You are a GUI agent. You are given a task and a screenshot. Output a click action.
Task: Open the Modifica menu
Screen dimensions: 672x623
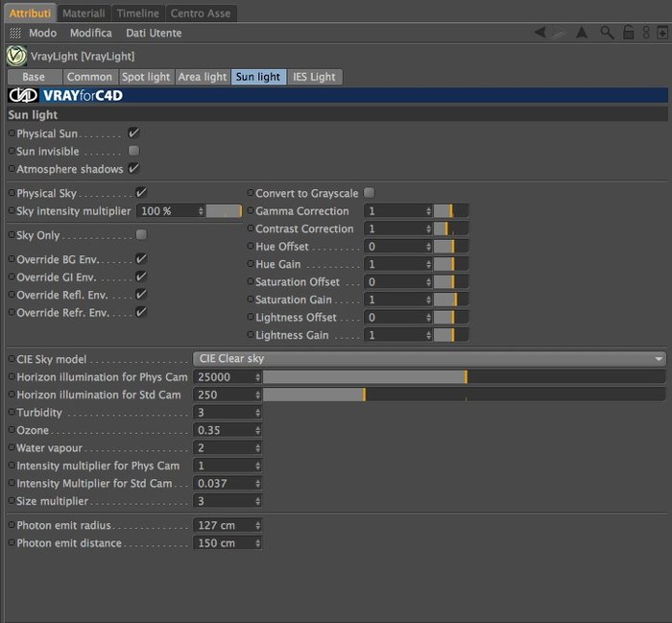coord(91,33)
